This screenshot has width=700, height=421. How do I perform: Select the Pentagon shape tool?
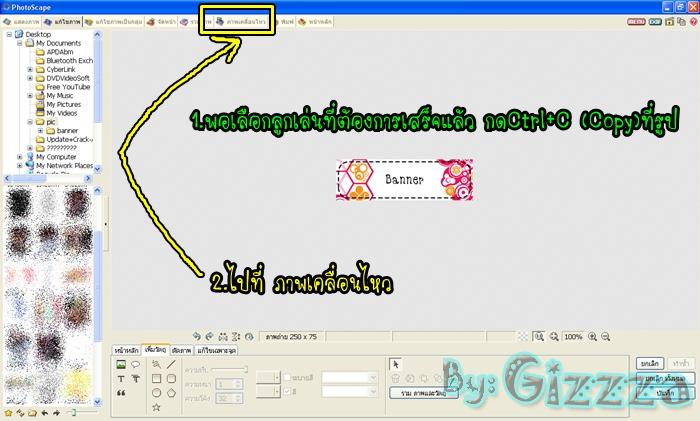[171, 393]
